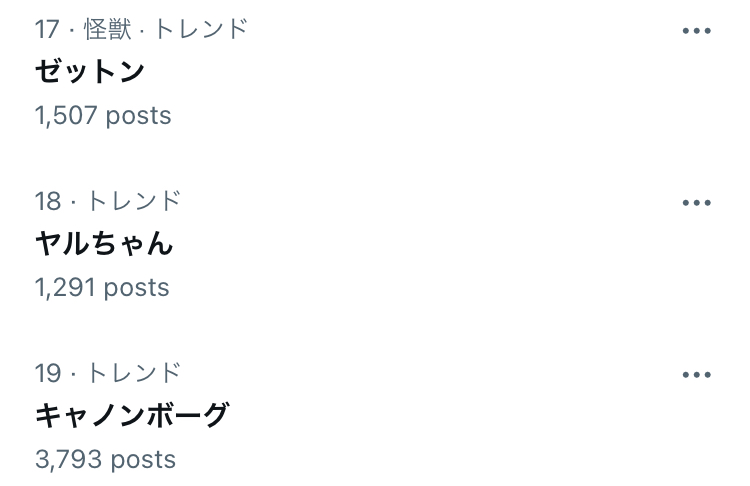This screenshot has height=486, width=750.
Task: Open the ゼットン trending topic
Action: [x=90, y=71]
